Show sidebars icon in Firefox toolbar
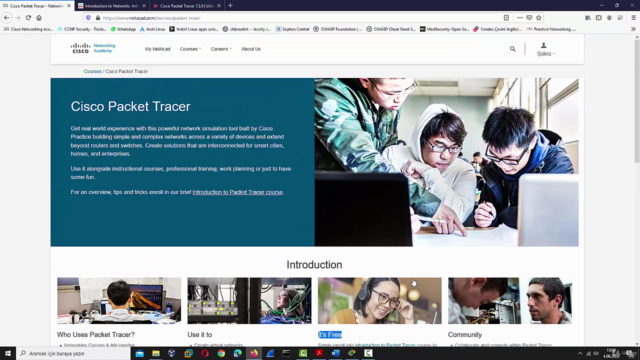The image size is (640, 360). (x=599, y=18)
